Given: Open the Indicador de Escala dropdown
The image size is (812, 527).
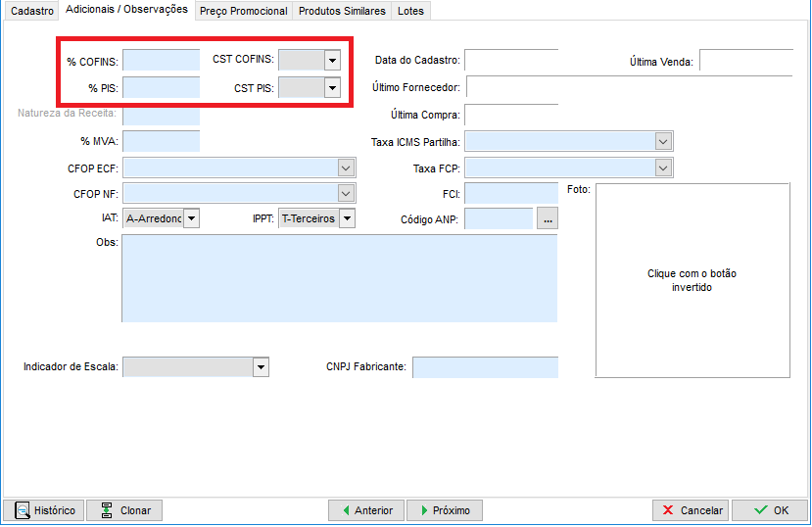Looking at the screenshot, I should point(261,367).
